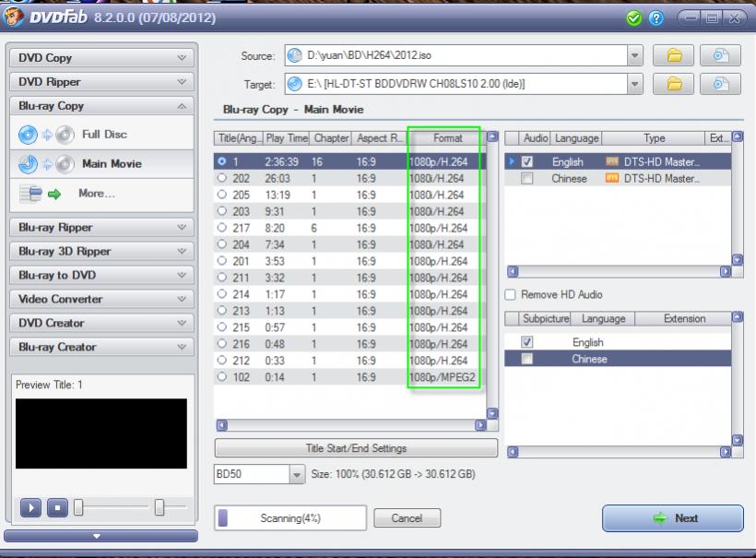Viewport: 756px width, 558px height.
Task: Open Source path dropdown
Action: 635,55
